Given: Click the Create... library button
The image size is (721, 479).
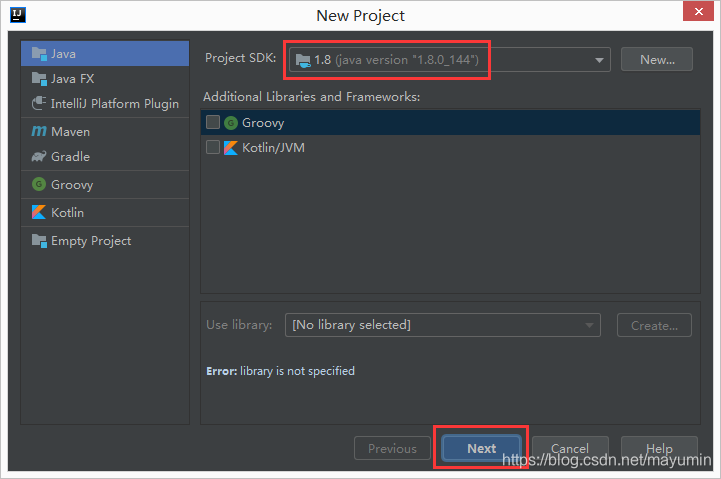Looking at the screenshot, I should pos(654,325).
